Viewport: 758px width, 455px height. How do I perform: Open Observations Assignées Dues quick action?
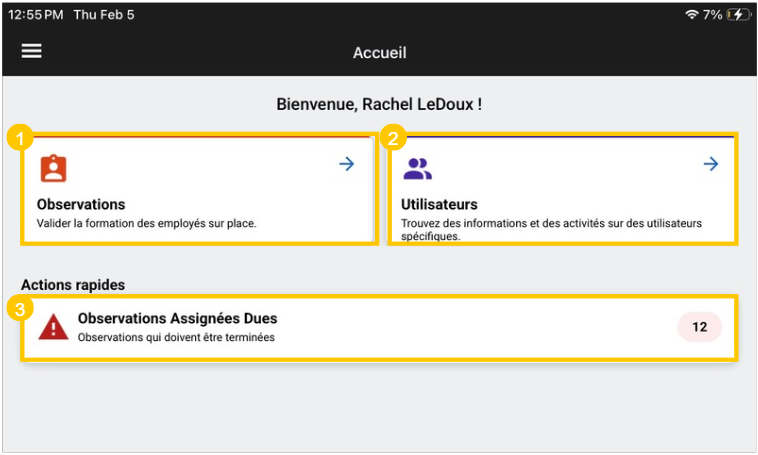(x=177, y=319)
